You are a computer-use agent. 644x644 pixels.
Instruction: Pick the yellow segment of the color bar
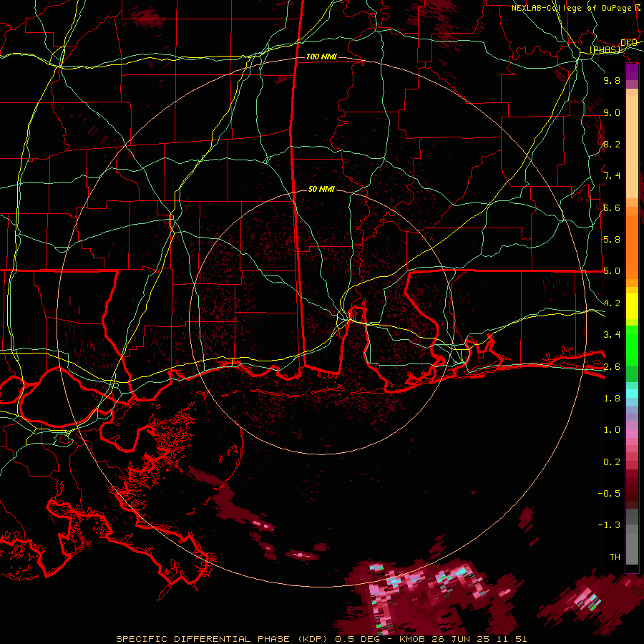(632, 306)
